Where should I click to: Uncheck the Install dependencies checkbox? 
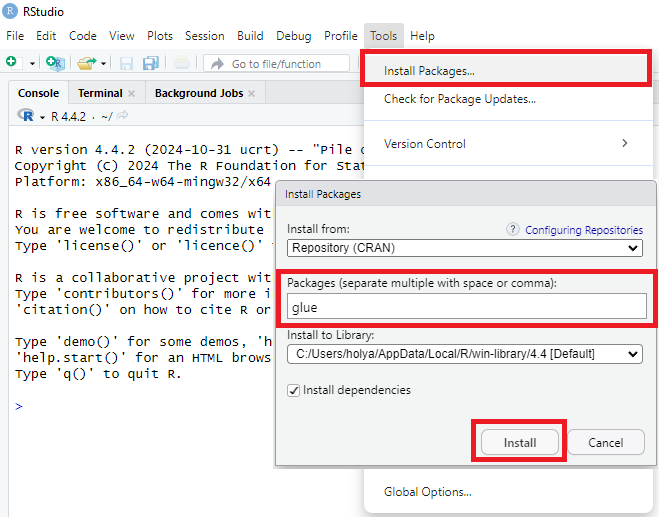(293, 390)
